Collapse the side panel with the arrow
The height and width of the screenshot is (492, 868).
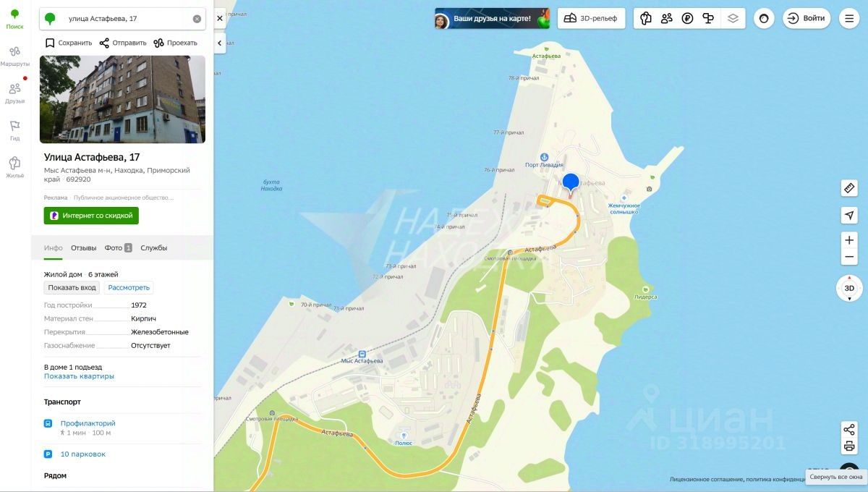click(x=220, y=43)
